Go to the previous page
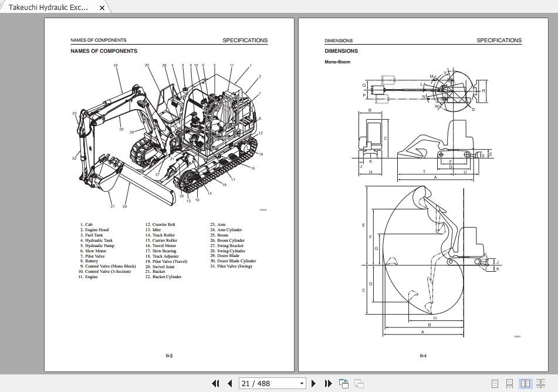 pyautogui.click(x=229, y=383)
